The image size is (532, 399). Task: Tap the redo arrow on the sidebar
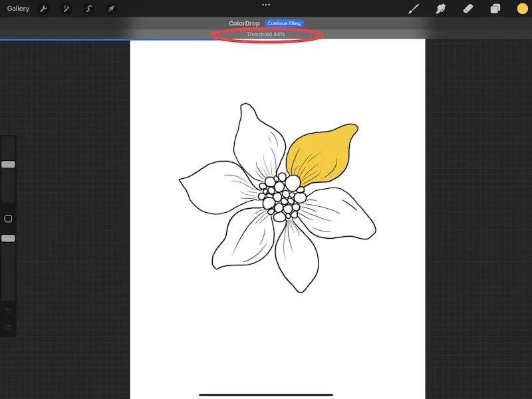8,327
